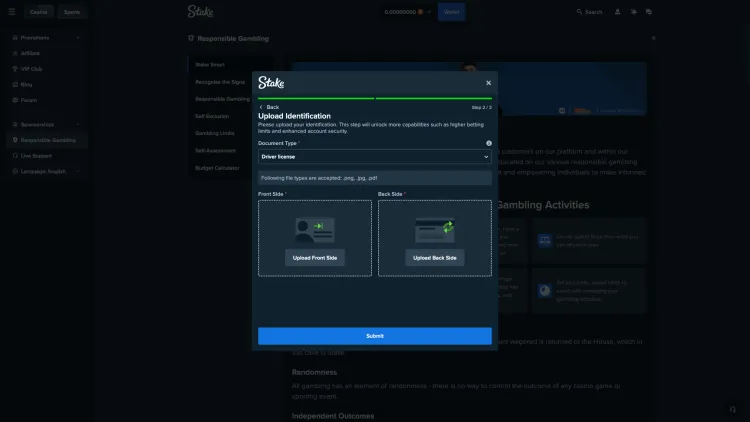Viewport: 750px width, 422px height.
Task: Click the Stake logo in the top header
Action: [200, 11]
